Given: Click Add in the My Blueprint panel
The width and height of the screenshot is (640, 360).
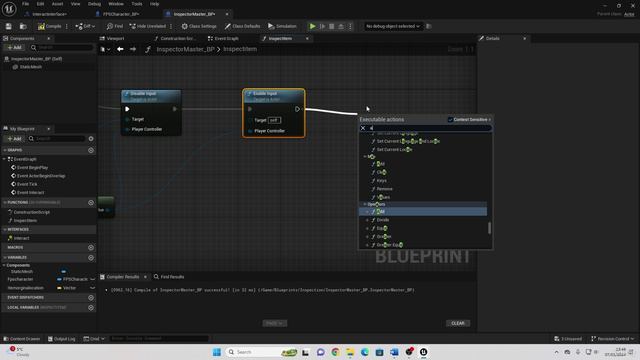Looking at the screenshot, I should point(15,139).
